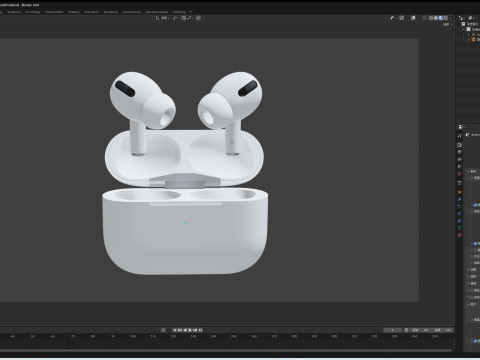
Task: Toggle viewport overlays icon
Action: tap(413, 18)
